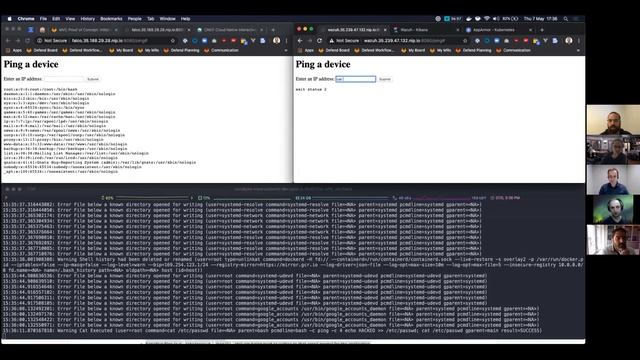Select the top bearded participant video

(613, 120)
